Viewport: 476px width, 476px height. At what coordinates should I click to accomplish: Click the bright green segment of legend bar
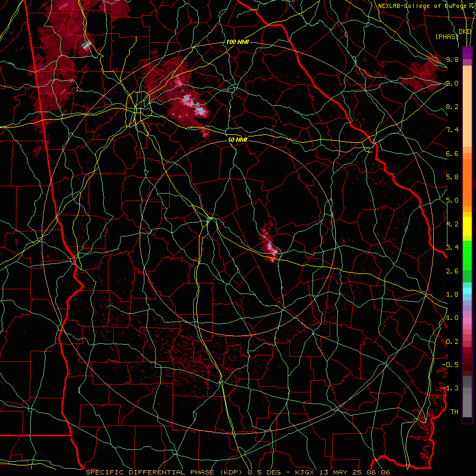(467, 255)
